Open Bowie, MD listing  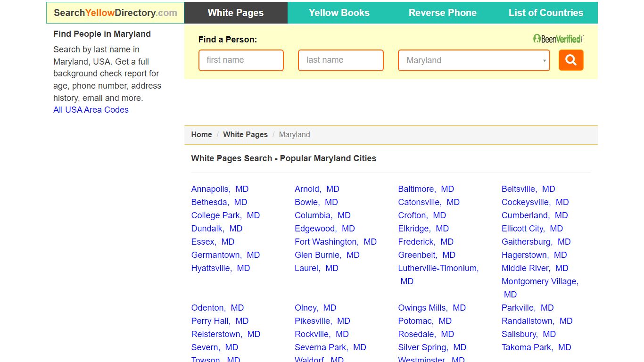(316, 202)
